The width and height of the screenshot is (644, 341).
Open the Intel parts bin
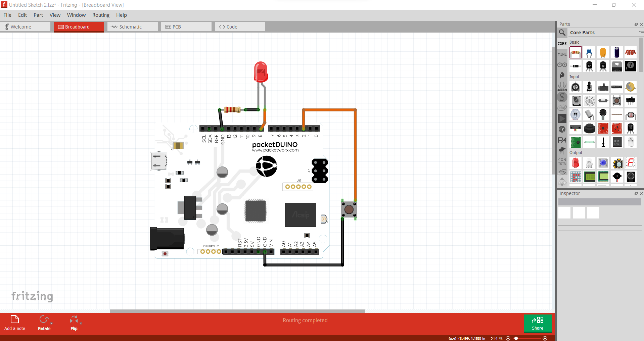(562, 108)
